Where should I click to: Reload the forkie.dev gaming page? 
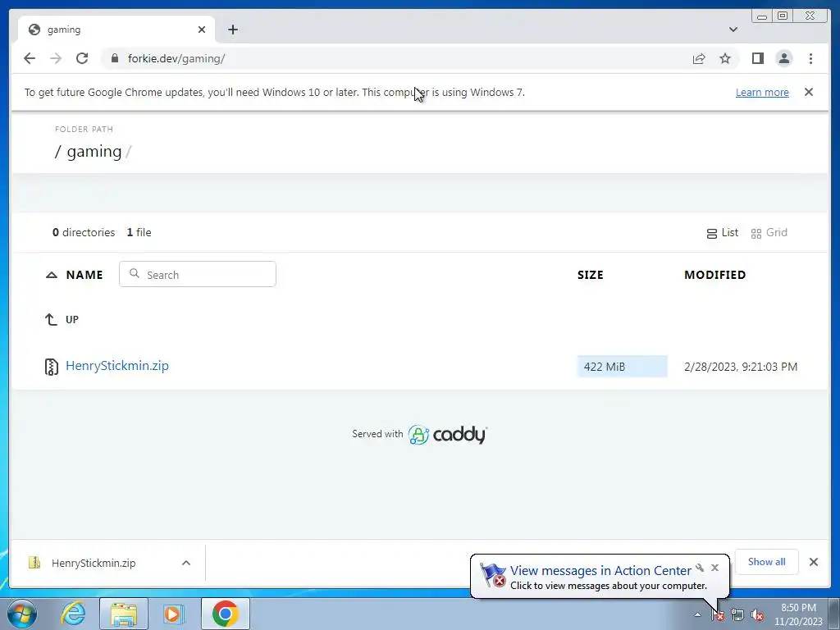point(82,58)
